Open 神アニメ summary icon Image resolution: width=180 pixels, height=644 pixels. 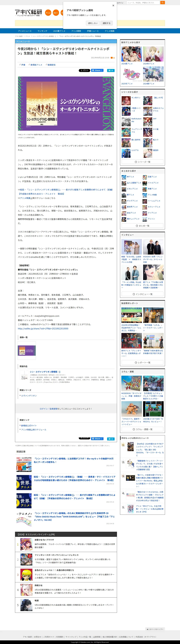click(x=124, y=177)
